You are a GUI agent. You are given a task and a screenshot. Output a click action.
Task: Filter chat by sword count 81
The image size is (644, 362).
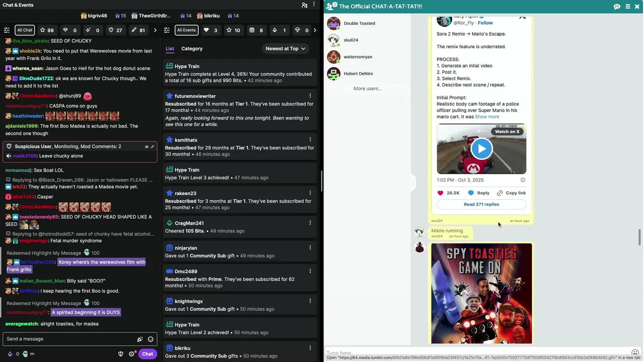(x=138, y=30)
